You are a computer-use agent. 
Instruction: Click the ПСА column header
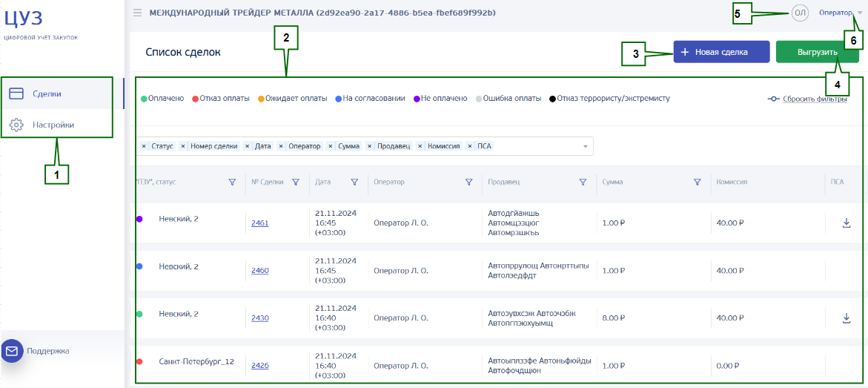tap(837, 182)
